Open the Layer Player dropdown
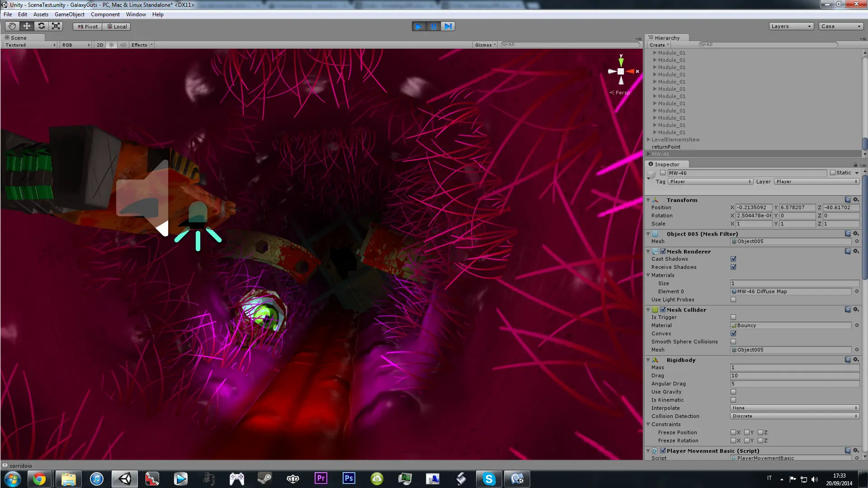This screenshot has height=488, width=868. (x=816, y=182)
